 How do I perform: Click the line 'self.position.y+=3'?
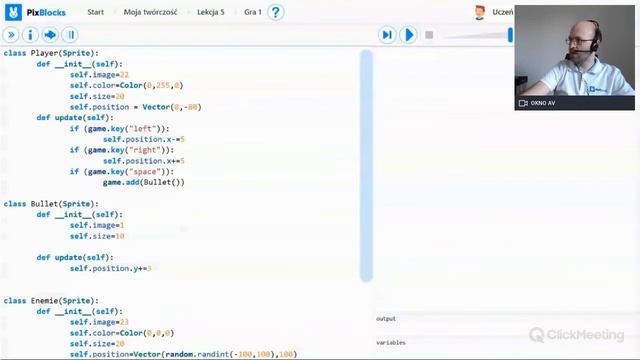click(111, 268)
